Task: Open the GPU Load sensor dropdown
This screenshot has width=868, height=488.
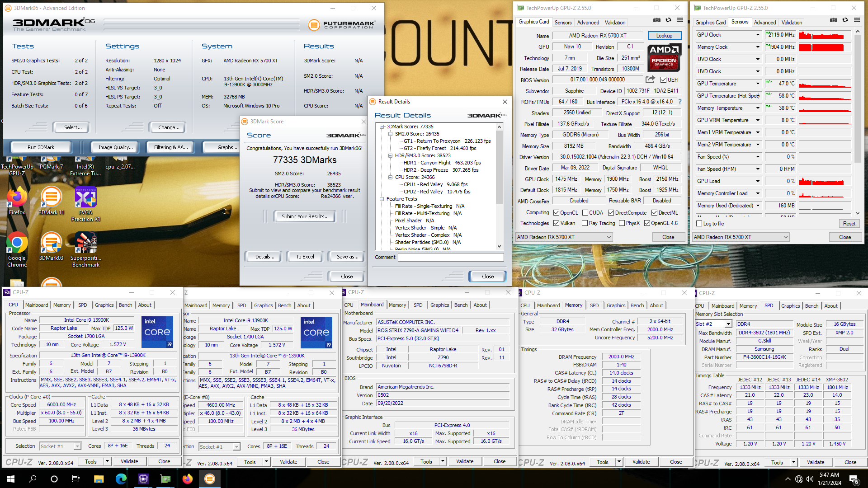Action: (x=758, y=181)
